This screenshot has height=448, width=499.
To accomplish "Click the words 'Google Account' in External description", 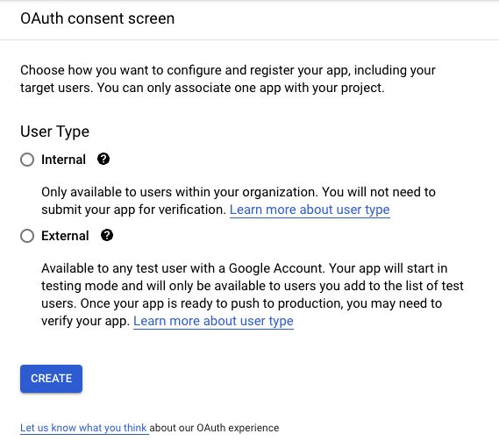I will (276, 268).
